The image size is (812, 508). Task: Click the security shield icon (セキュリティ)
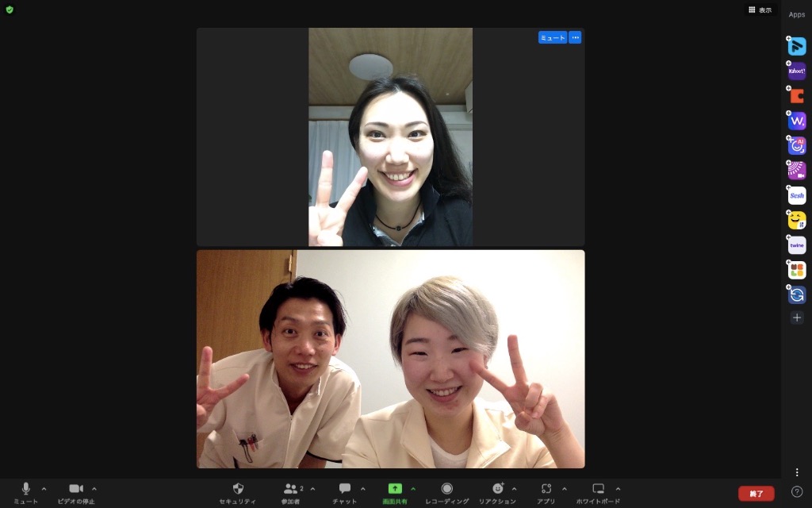pyautogui.click(x=238, y=489)
